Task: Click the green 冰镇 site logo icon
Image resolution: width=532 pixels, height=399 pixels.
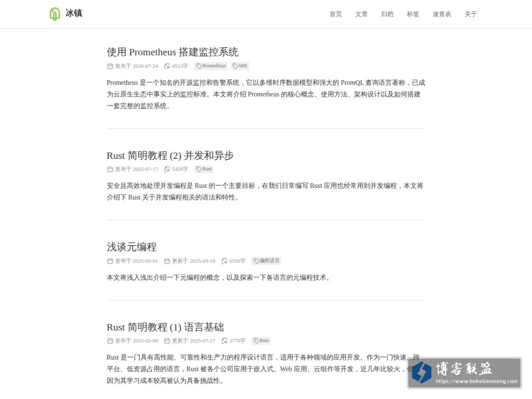Action: tap(55, 14)
